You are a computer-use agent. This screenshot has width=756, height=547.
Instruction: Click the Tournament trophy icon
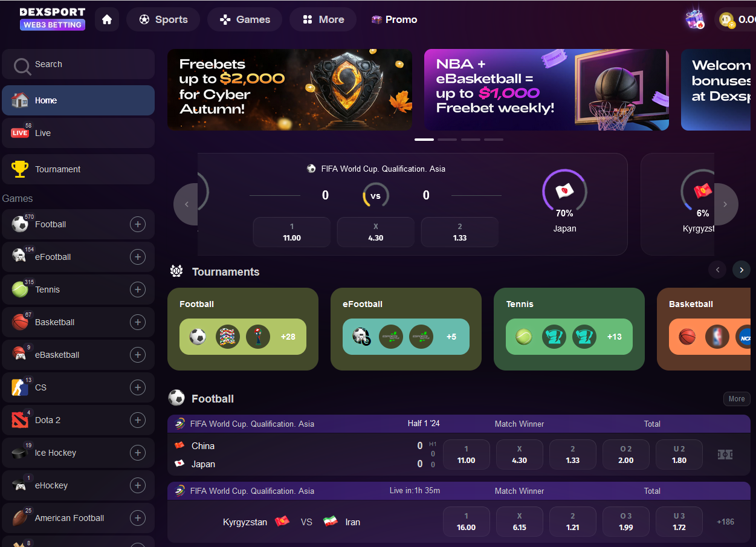(x=20, y=169)
